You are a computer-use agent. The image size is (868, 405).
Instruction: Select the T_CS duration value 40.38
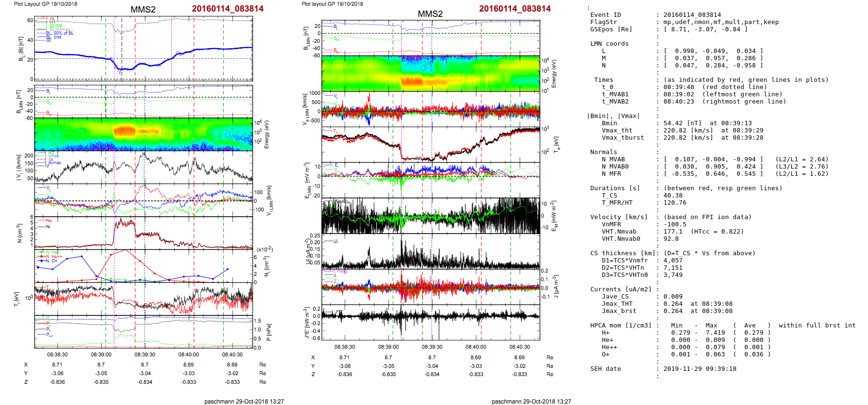coord(673,196)
